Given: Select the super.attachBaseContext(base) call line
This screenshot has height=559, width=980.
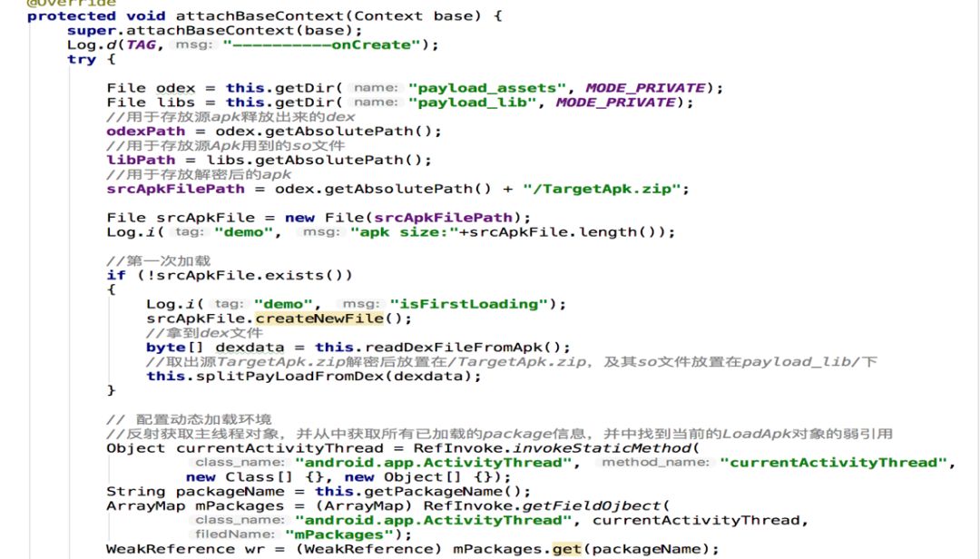Looking at the screenshot, I should point(214,31).
